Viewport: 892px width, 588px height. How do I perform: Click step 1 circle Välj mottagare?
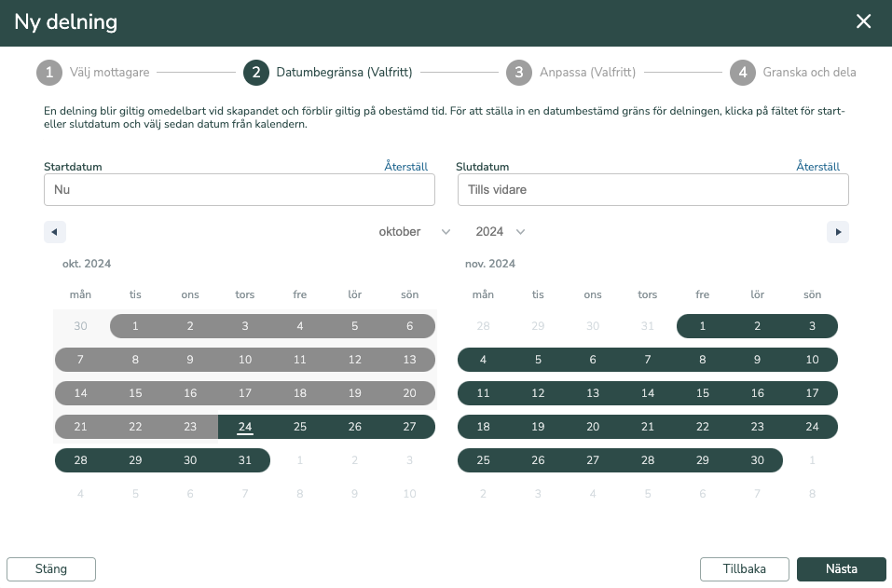(x=49, y=73)
